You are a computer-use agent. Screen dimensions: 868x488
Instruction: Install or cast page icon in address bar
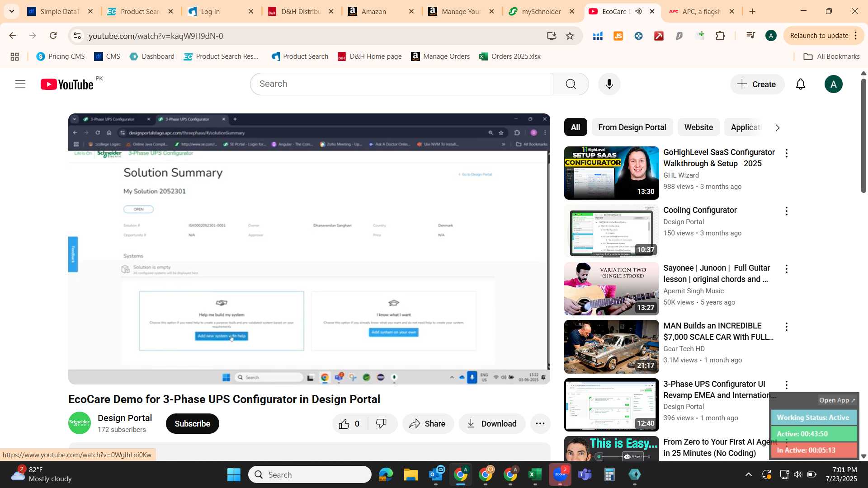click(551, 36)
